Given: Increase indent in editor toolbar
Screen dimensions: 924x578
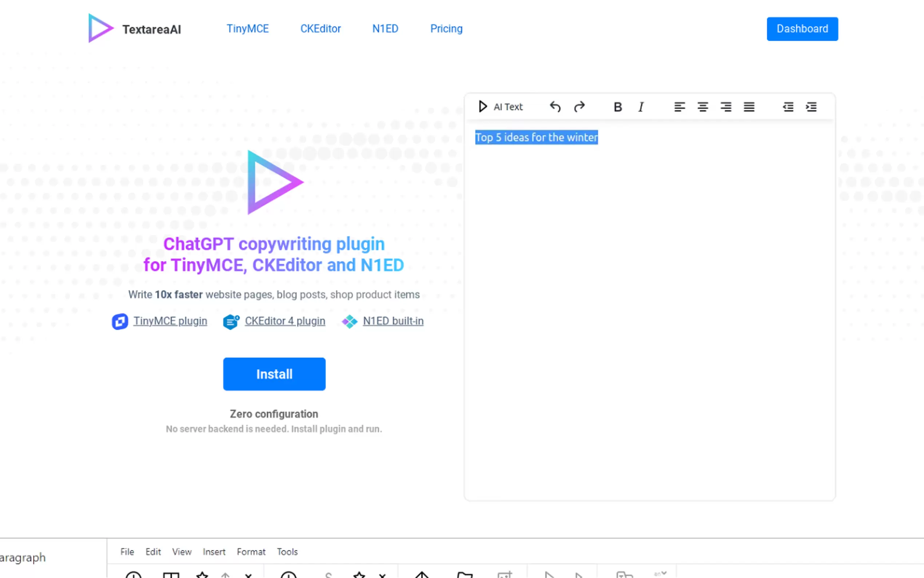Looking at the screenshot, I should [x=811, y=107].
